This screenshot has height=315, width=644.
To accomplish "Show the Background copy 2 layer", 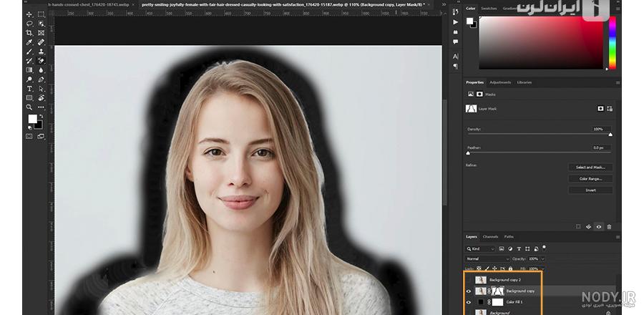I will 469,280.
